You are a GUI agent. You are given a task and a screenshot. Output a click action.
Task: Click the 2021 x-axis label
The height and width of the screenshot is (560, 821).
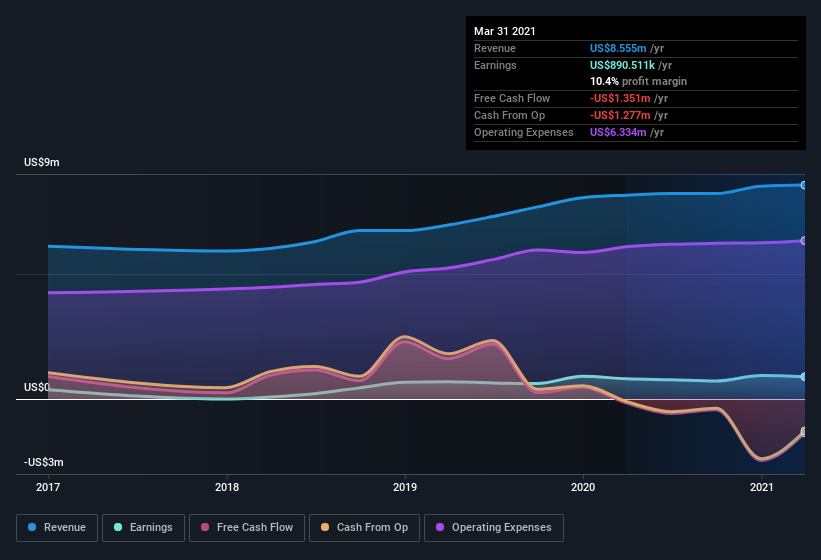(x=762, y=488)
